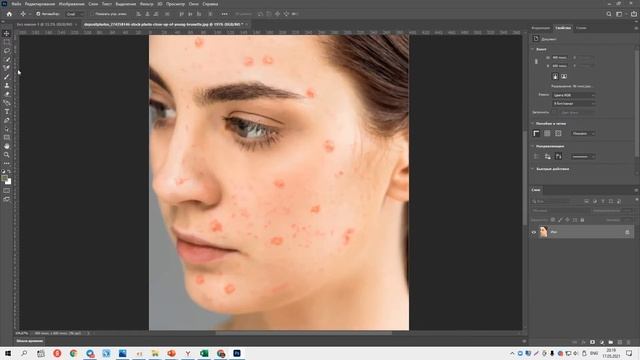
Task: Click the create new layer icon
Action: tap(620, 342)
